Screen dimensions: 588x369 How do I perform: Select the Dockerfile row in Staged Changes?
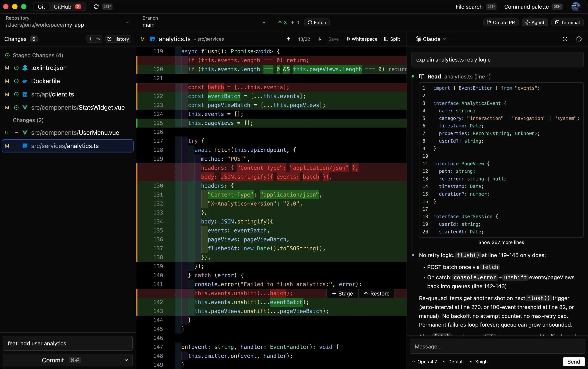tap(68, 81)
